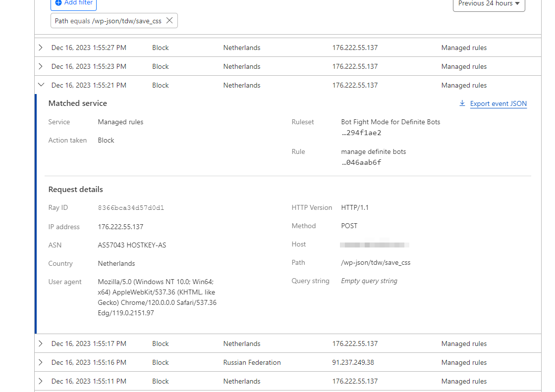Click Block in the 1:55:27 PM row
This screenshot has height=392, width=555.
coord(161,48)
